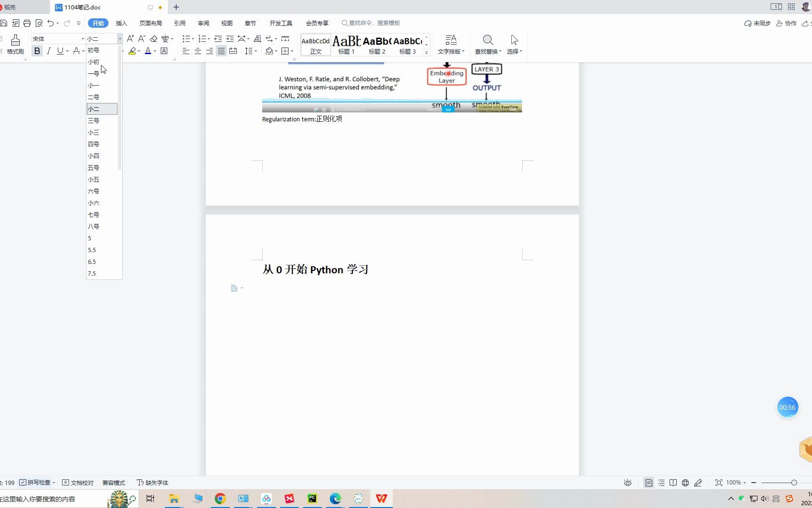The width and height of the screenshot is (812, 508).
Task: Open eye-protection mode icon in status bar
Action: point(628,483)
